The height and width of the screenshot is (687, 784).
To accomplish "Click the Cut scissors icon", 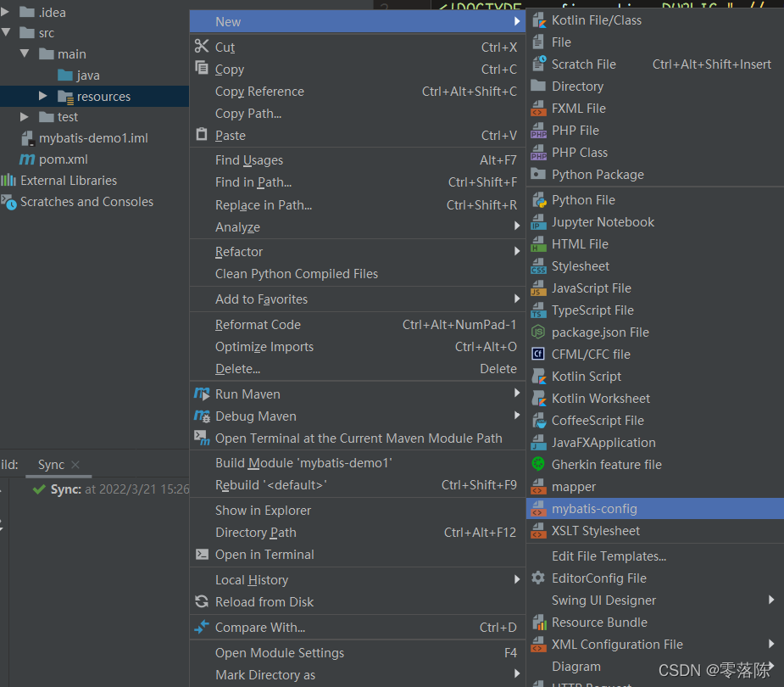I will click(202, 46).
